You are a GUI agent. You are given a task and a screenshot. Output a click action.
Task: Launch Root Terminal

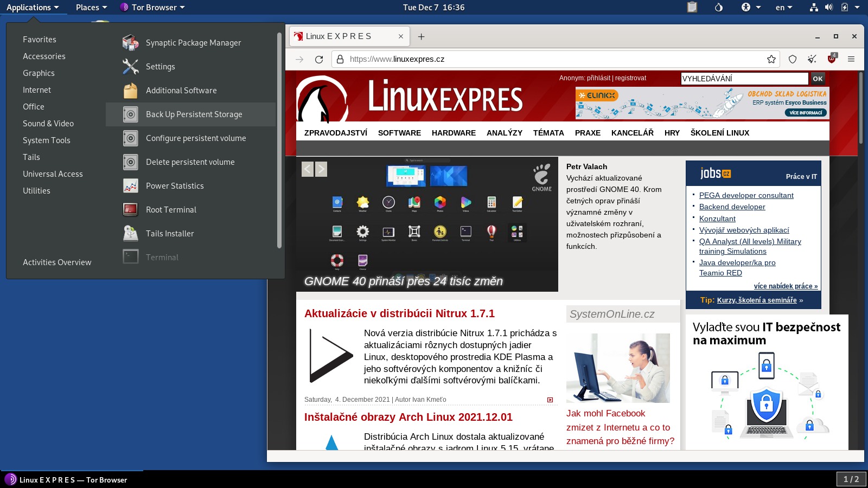(190, 210)
